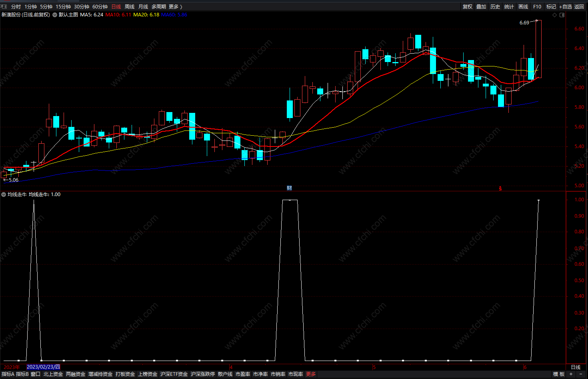Image resolution: width=588 pixels, height=379 pixels.
Task: Select the 指标A tab
Action: (x=8, y=374)
